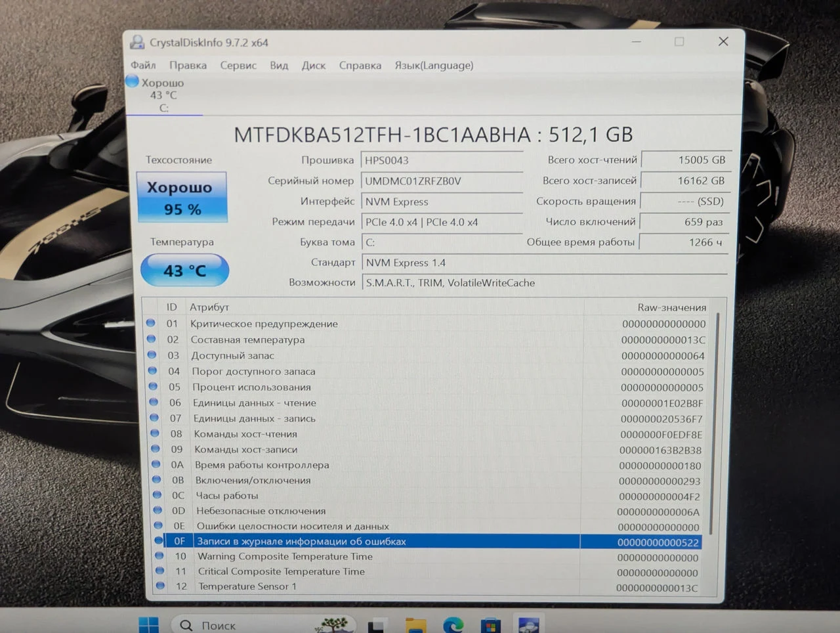Click the total work time value 1266 ч
840x633 pixels.
(x=683, y=242)
